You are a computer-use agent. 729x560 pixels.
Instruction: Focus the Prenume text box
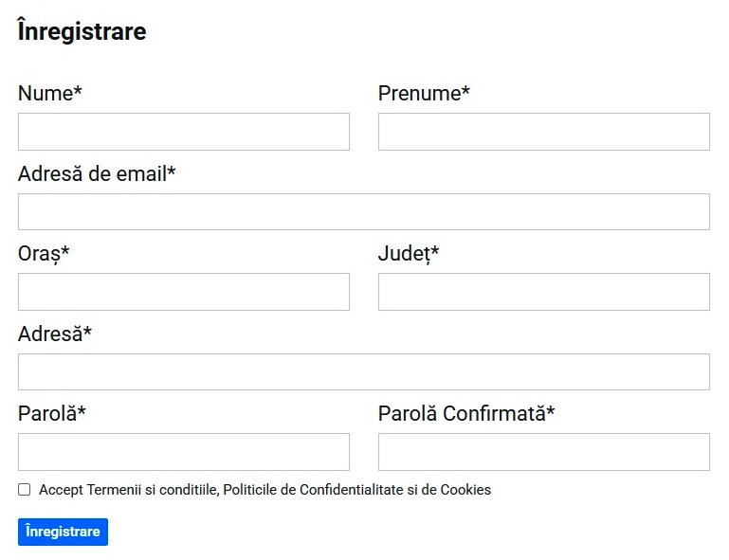(x=543, y=132)
